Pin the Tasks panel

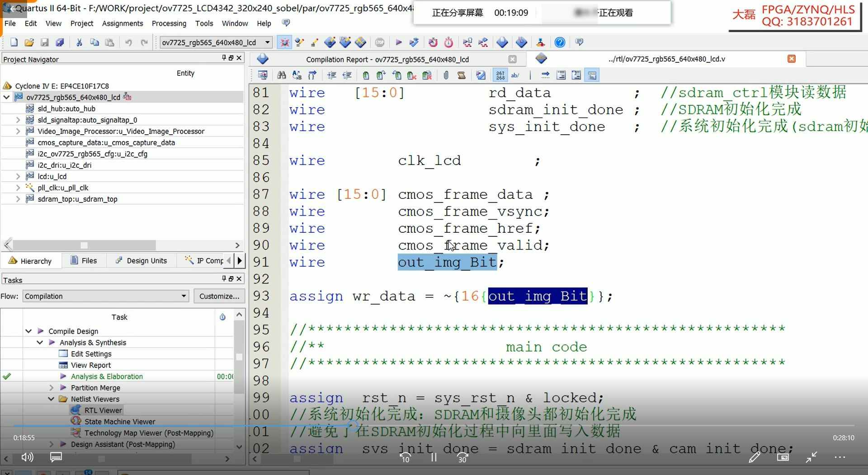tap(224, 279)
